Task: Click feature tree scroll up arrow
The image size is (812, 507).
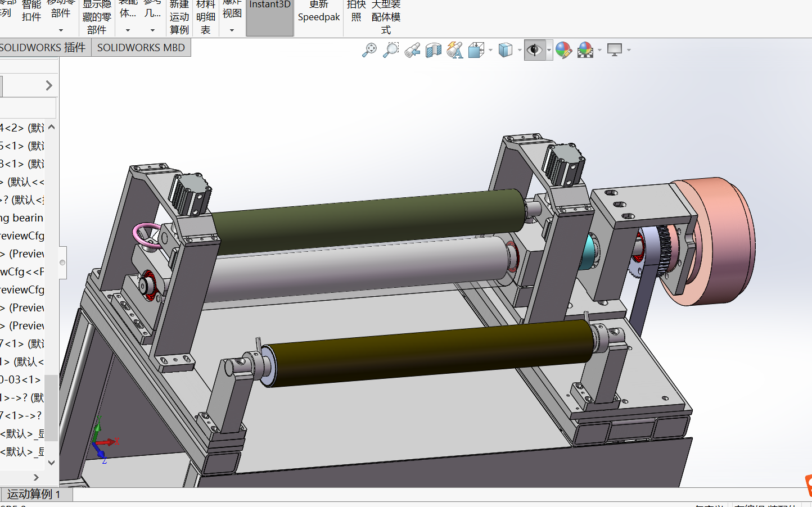Action: pyautogui.click(x=52, y=127)
